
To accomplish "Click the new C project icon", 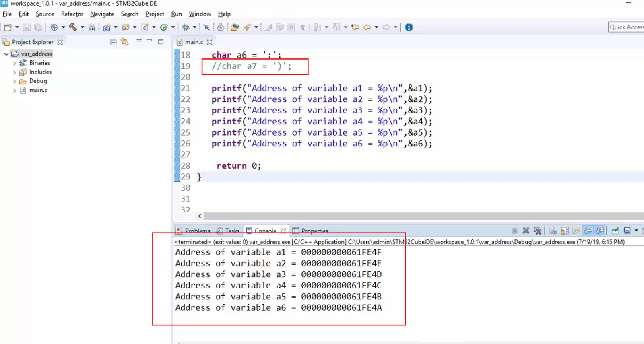I will pyautogui.click(x=107, y=27).
